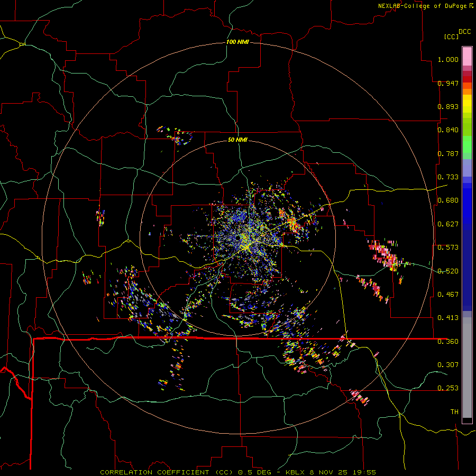Click the 0.467 color scale value

point(448,295)
